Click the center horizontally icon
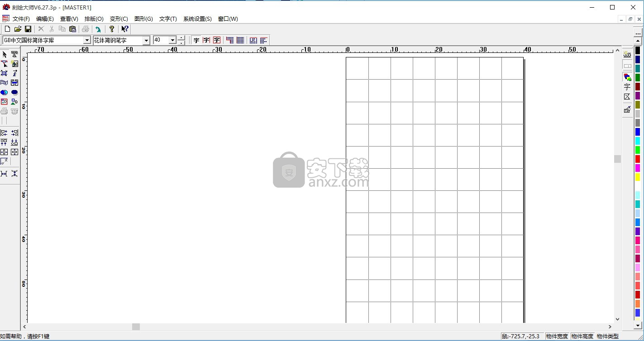Screen dimensions: 644x341 pos(4,152)
